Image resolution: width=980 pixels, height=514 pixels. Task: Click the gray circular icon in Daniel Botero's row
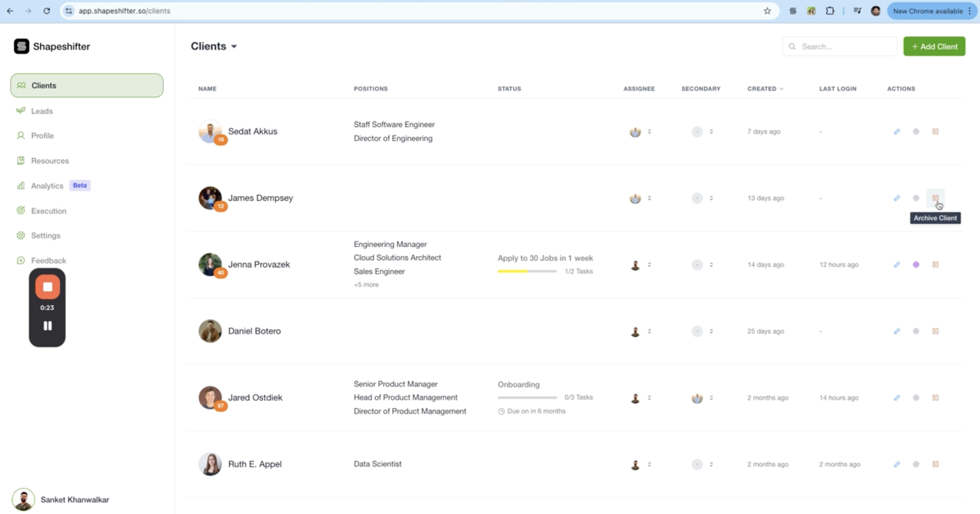point(916,331)
